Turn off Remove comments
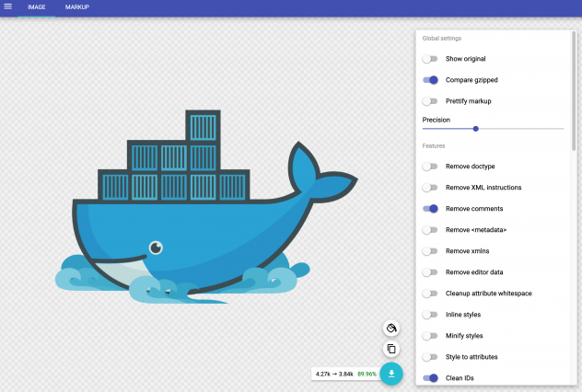This screenshot has height=392, width=582. click(430, 209)
